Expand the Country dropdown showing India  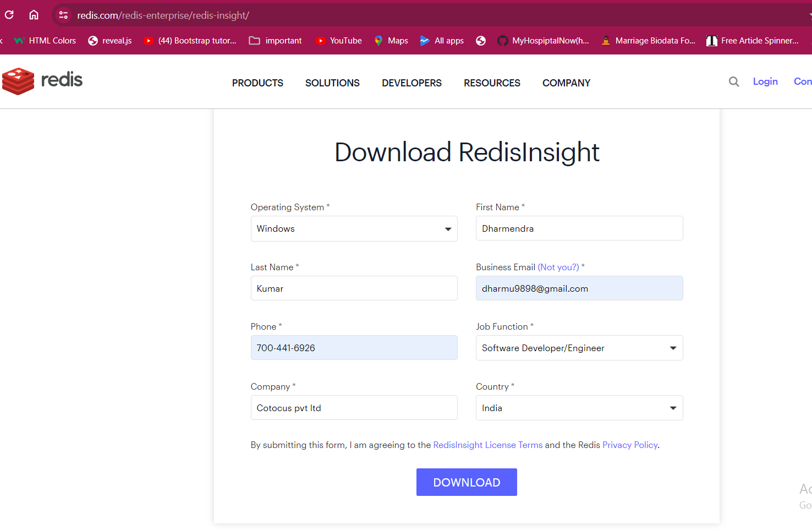(x=579, y=408)
